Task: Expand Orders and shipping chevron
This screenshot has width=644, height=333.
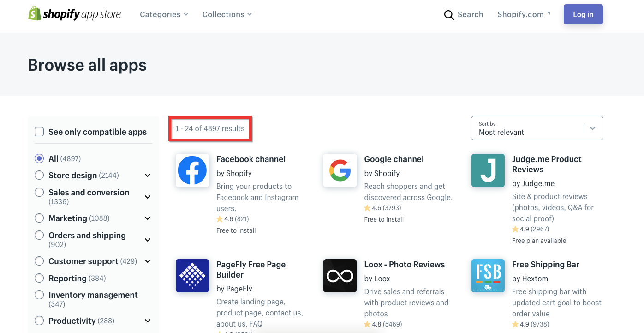Action: click(x=148, y=240)
